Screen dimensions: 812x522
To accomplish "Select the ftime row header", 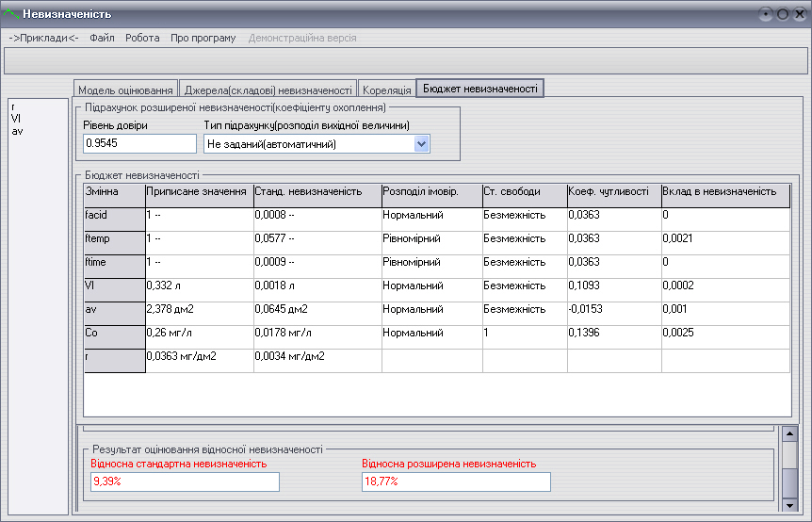I will pyautogui.click(x=114, y=266).
